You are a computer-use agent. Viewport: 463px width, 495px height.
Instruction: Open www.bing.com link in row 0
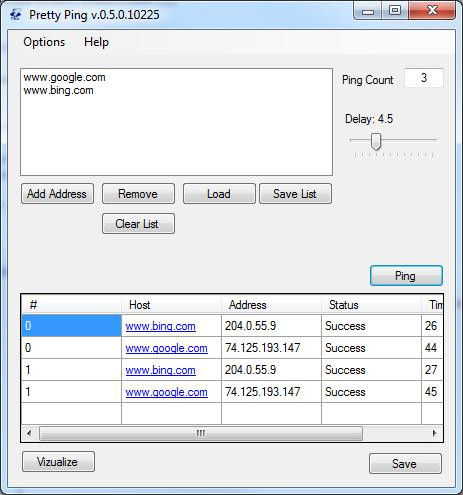coord(160,326)
